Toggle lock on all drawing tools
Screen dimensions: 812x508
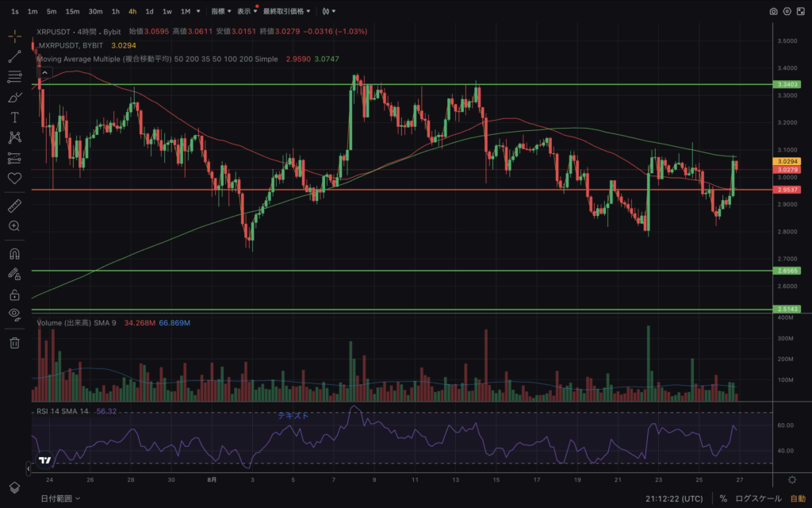[14, 294]
